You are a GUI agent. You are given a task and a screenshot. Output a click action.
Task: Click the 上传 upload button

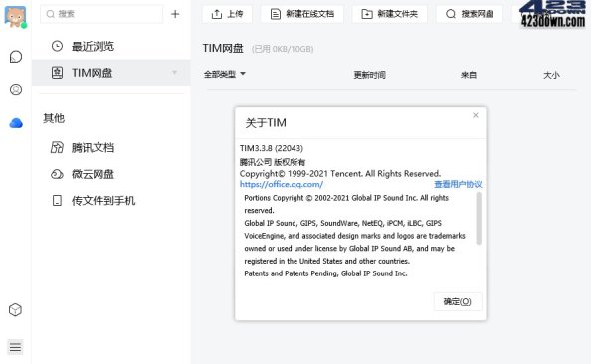point(227,14)
